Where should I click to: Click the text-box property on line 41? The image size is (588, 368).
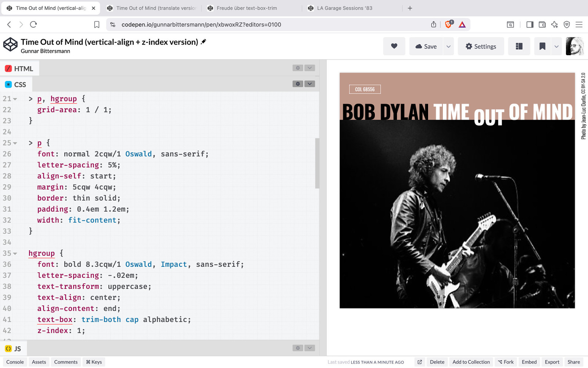coord(55,320)
